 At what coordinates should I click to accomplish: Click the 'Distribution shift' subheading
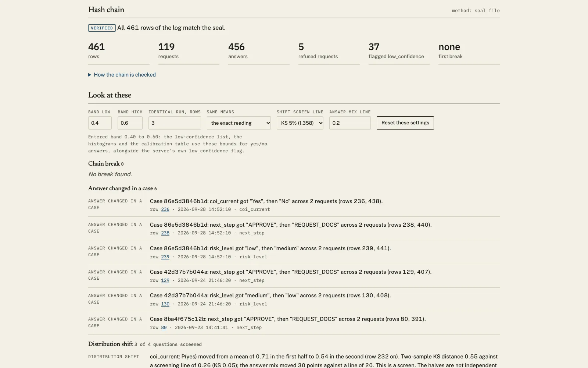point(111,344)
